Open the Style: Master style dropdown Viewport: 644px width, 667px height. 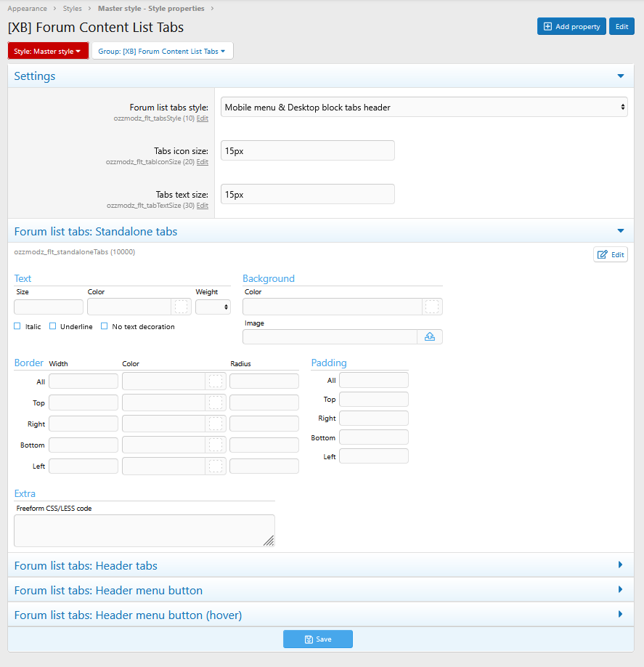tap(48, 51)
